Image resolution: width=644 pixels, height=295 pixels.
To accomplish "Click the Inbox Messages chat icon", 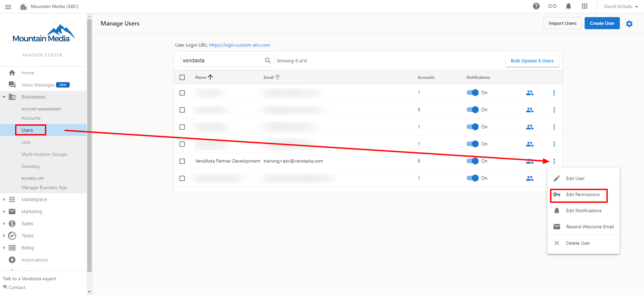I will (12, 85).
